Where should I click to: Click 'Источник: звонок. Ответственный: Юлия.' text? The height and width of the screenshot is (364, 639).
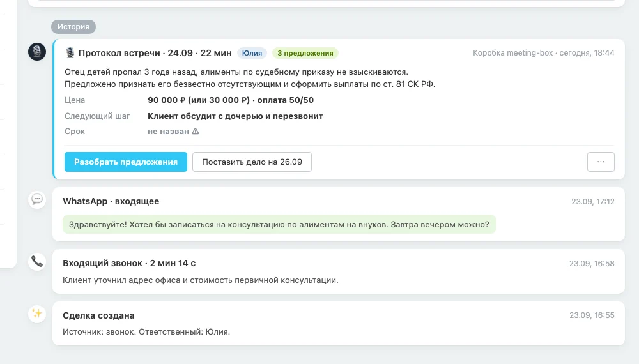(x=146, y=331)
